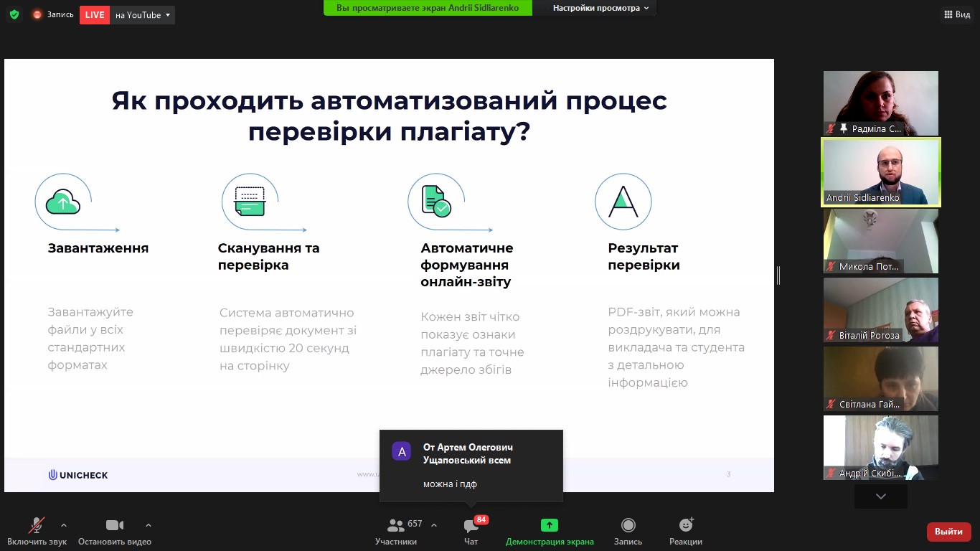Click the green screen-viewing banner for Andrii Sidliarenko

pos(428,8)
